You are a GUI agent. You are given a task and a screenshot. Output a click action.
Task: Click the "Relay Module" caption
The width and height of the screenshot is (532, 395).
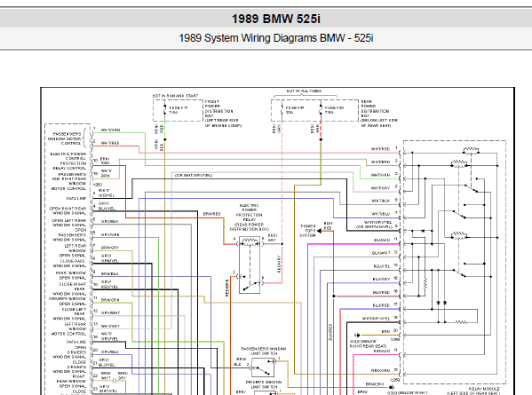pyautogui.click(x=485, y=389)
